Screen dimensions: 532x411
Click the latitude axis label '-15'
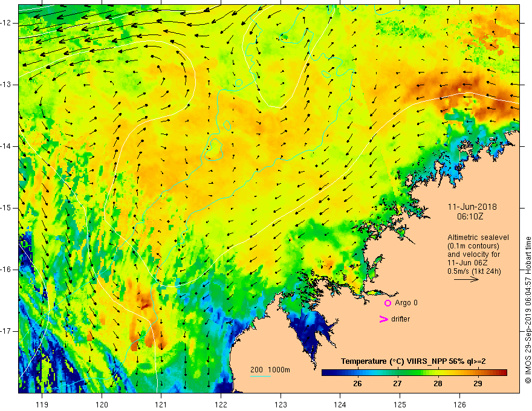pos(7,208)
